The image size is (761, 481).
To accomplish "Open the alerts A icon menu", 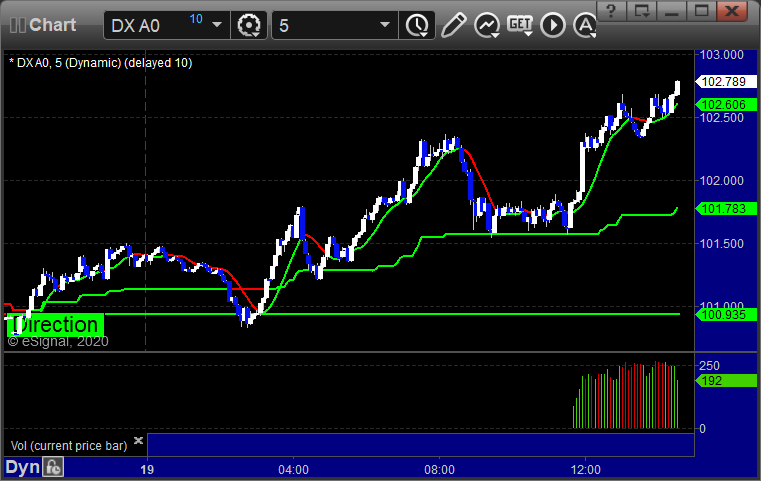I will point(585,25).
